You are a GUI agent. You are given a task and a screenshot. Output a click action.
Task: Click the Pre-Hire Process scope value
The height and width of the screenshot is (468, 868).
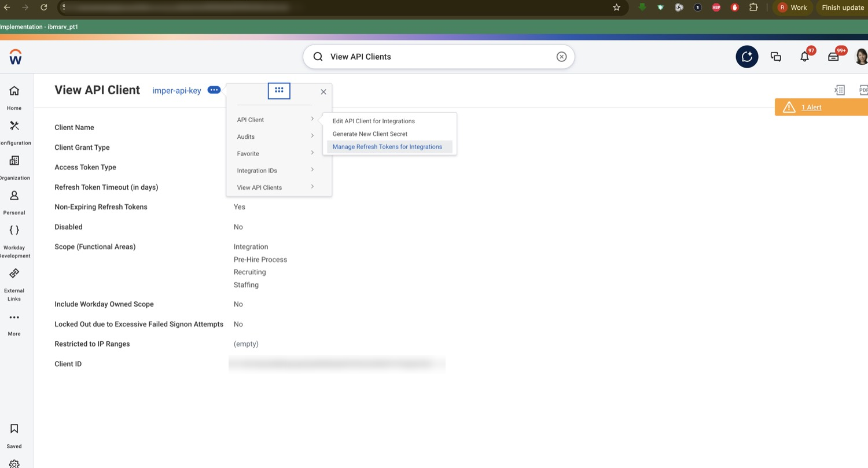pyautogui.click(x=260, y=260)
